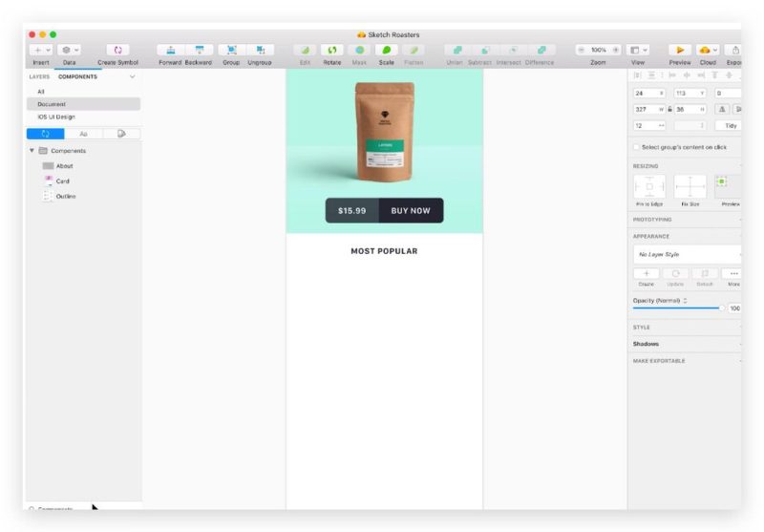The width and height of the screenshot is (764, 532).
Task: Click the MOST POPULAR heading on canvas
Action: [x=385, y=251]
